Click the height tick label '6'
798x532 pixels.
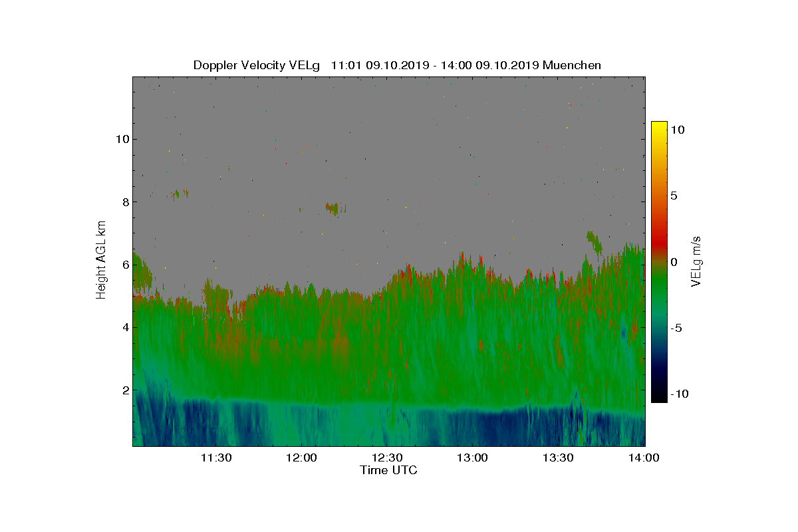(124, 264)
